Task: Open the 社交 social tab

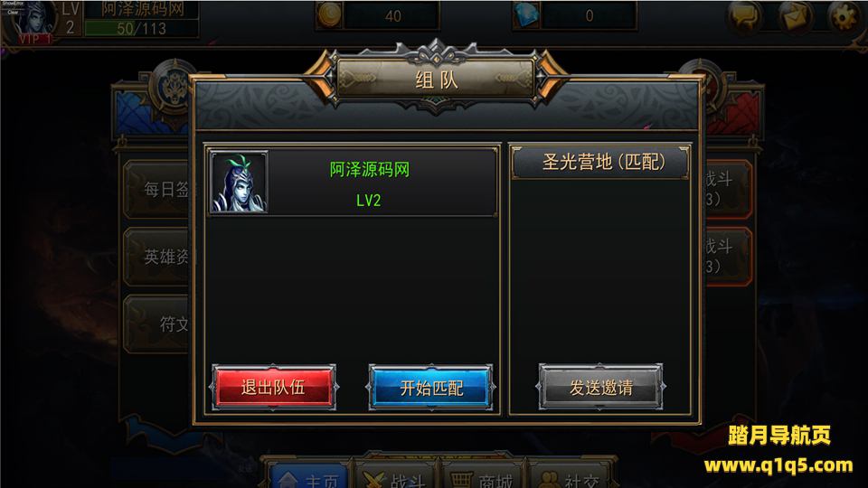Action: click(x=569, y=476)
